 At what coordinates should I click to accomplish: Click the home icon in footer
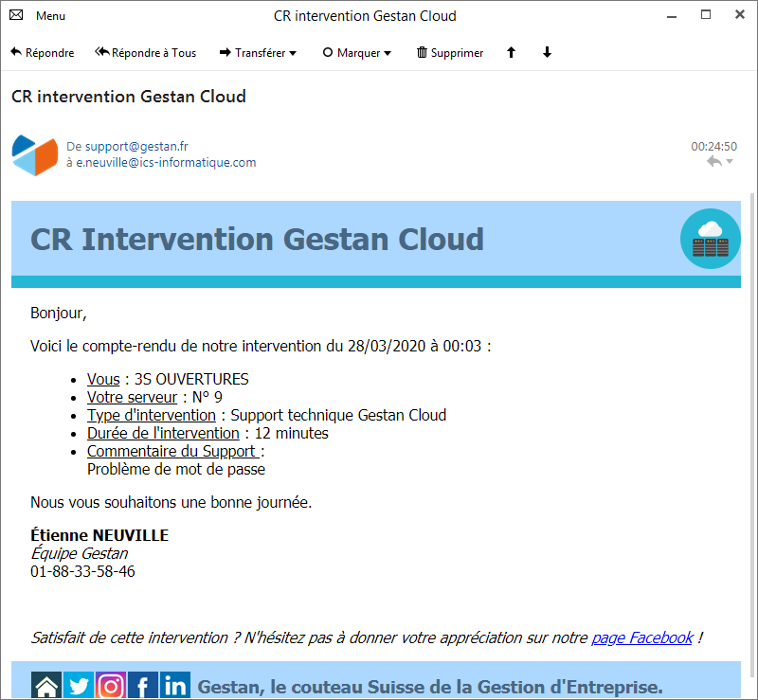[x=46, y=686]
